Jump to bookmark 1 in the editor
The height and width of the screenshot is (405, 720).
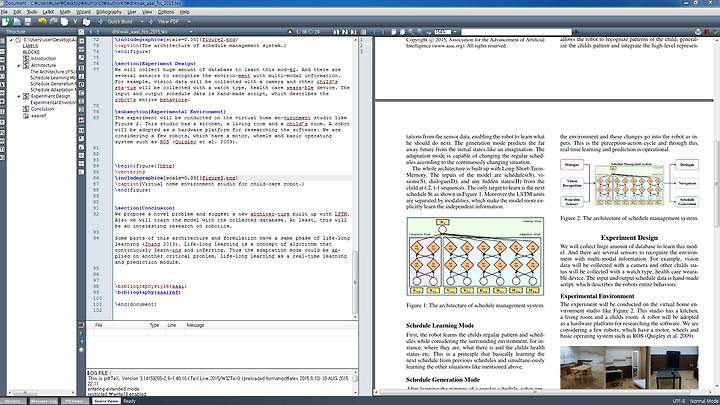click(336, 32)
